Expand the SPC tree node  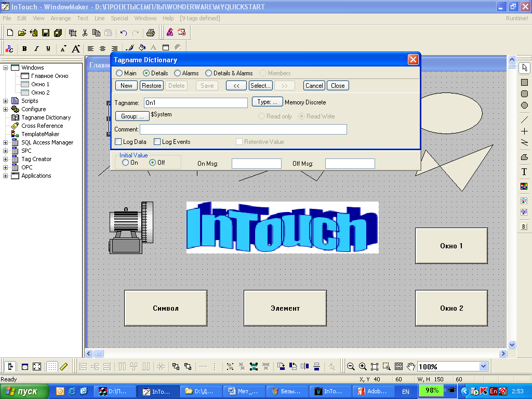coord(5,151)
